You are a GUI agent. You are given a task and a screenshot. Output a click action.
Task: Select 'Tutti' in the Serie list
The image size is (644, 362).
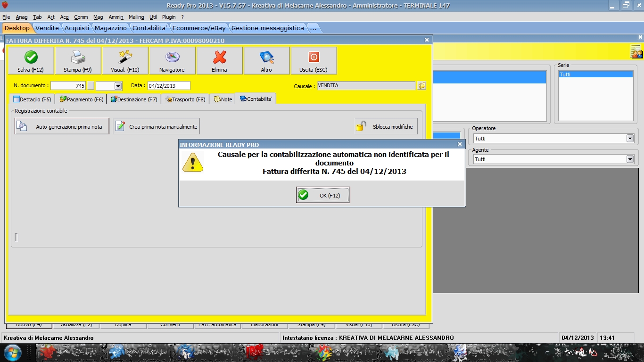click(x=595, y=74)
